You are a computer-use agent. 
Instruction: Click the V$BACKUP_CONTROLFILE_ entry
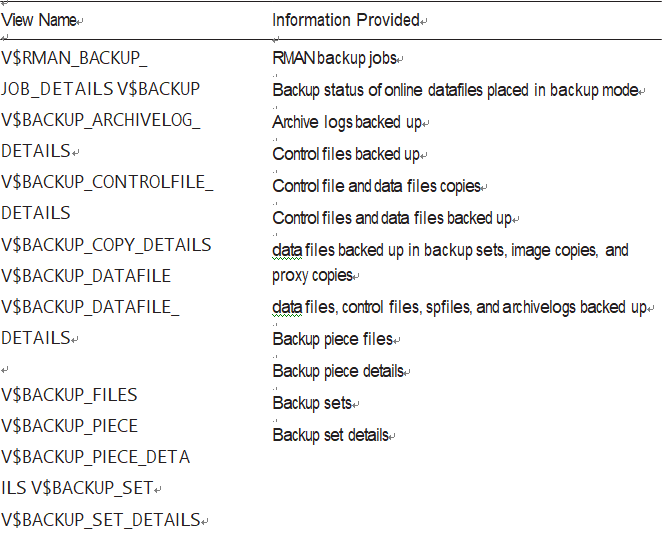point(107,182)
